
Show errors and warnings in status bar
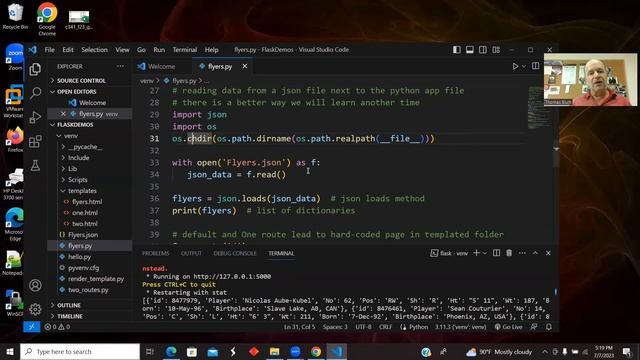tap(57, 327)
